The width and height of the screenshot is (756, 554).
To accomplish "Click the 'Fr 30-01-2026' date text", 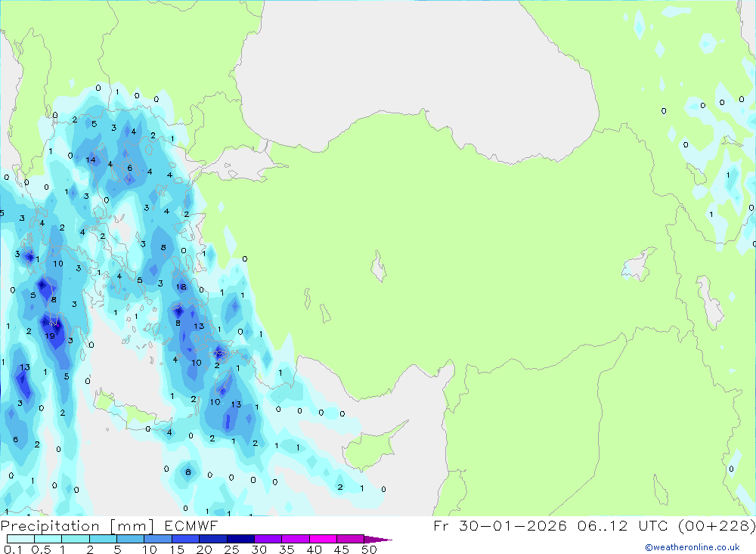I will [x=500, y=526].
